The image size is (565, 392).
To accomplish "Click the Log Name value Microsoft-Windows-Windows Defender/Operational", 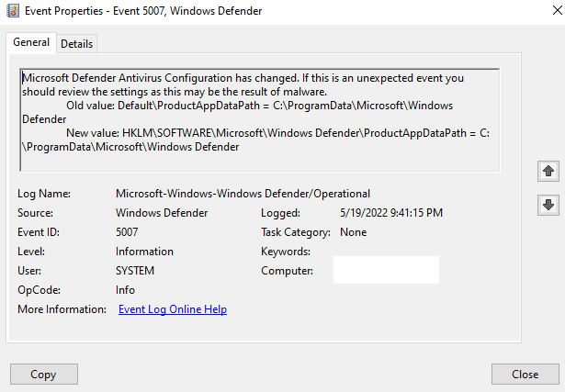I will pyautogui.click(x=243, y=194).
